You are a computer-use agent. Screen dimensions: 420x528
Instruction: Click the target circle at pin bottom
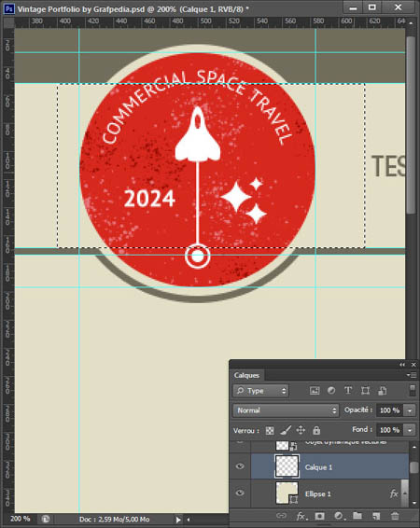198,257
